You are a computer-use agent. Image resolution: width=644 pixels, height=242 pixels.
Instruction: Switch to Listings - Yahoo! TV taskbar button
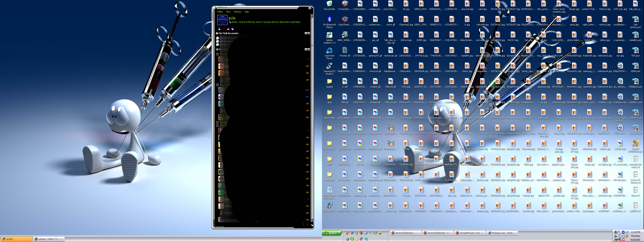(x=49, y=239)
